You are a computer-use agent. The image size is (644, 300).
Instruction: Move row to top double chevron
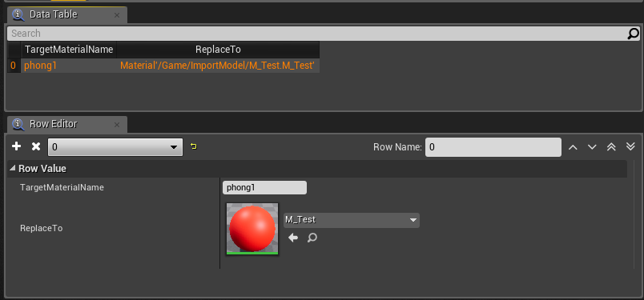click(x=611, y=147)
